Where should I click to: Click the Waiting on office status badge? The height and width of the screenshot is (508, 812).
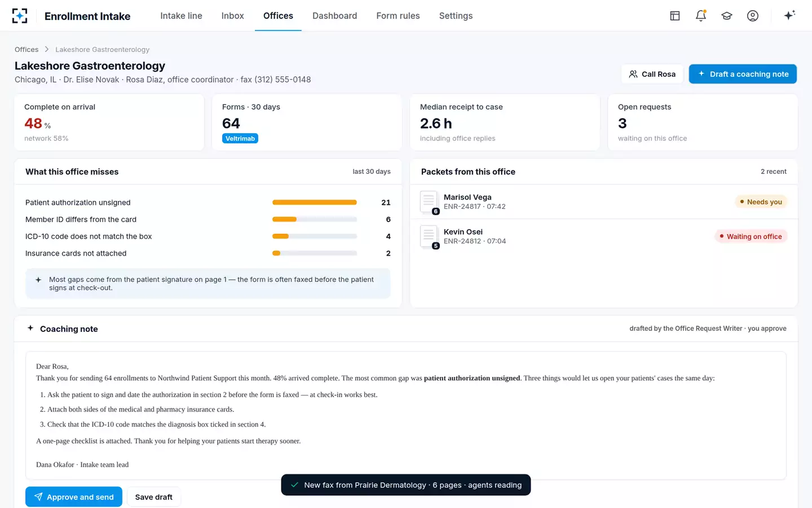[751, 237]
